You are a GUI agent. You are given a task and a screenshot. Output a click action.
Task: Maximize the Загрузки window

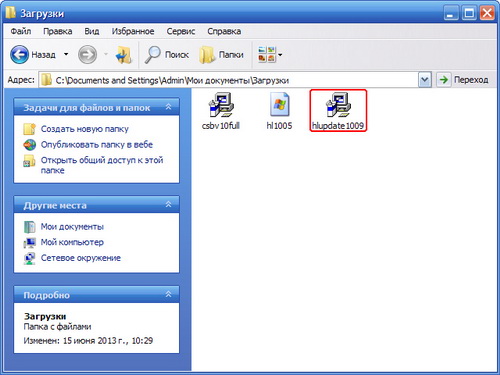(x=469, y=14)
